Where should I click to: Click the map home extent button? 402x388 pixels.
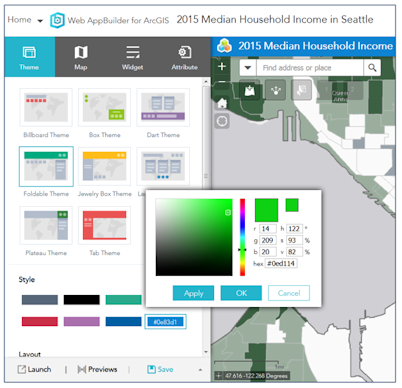[x=222, y=103]
